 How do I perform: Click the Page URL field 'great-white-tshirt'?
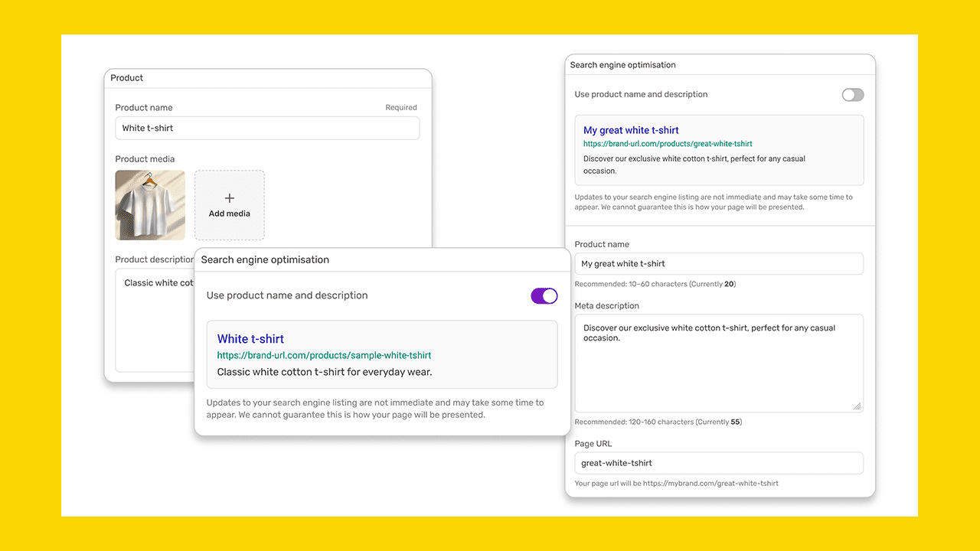point(718,463)
